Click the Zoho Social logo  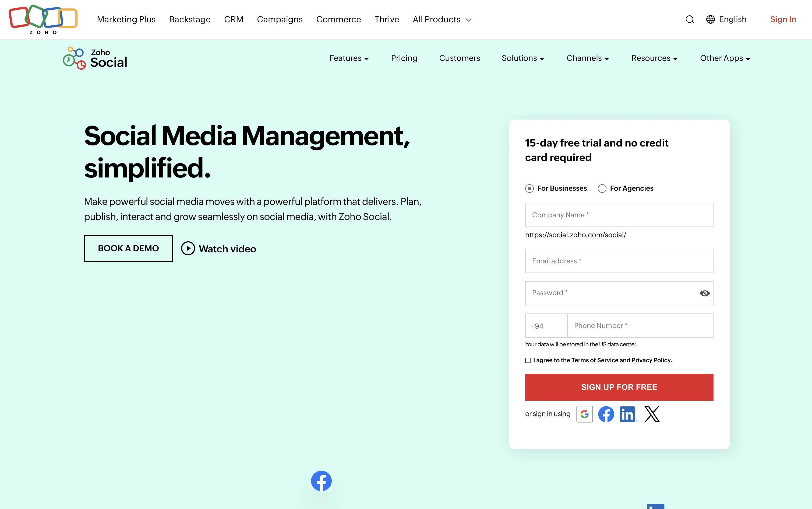[x=95, y=58]
